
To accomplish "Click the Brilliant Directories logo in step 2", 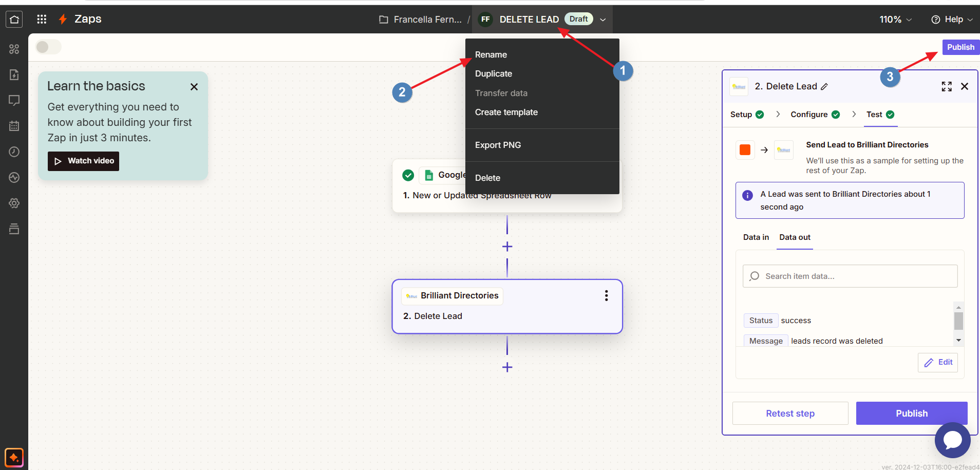I will pos(411,296).
